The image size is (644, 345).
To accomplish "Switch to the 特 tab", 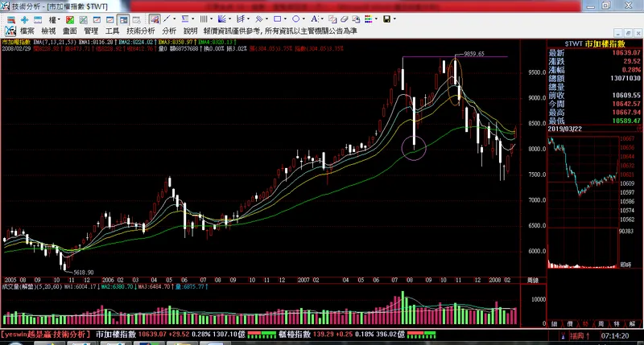I will tap(617, 323).
